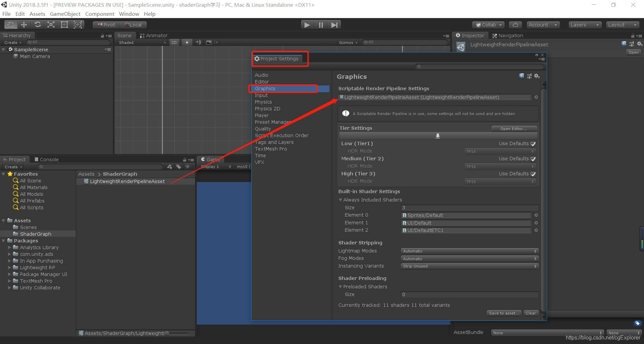Select the Move tool

[x=24, y=25]
